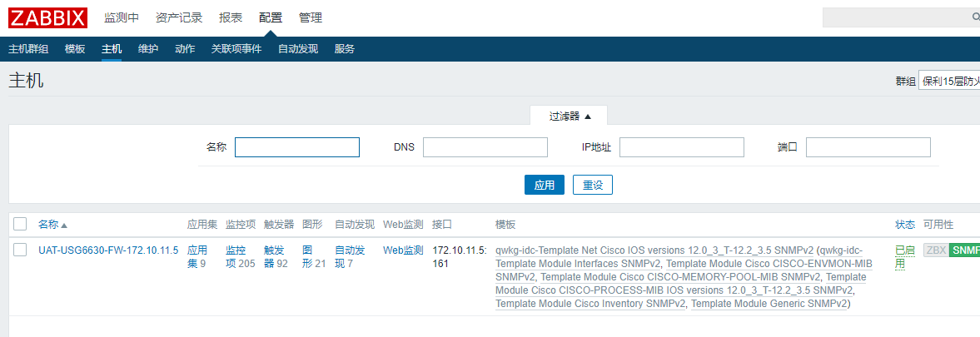
Task: Check the UAT-USG6630-FW host row checkbox
Action: (20, 250)
